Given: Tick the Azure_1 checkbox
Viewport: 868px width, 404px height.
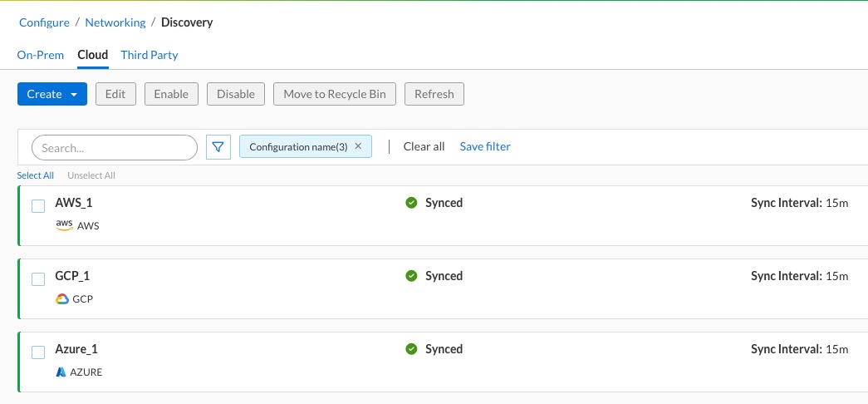Looking at the screenshot, I should pos(38,352).
